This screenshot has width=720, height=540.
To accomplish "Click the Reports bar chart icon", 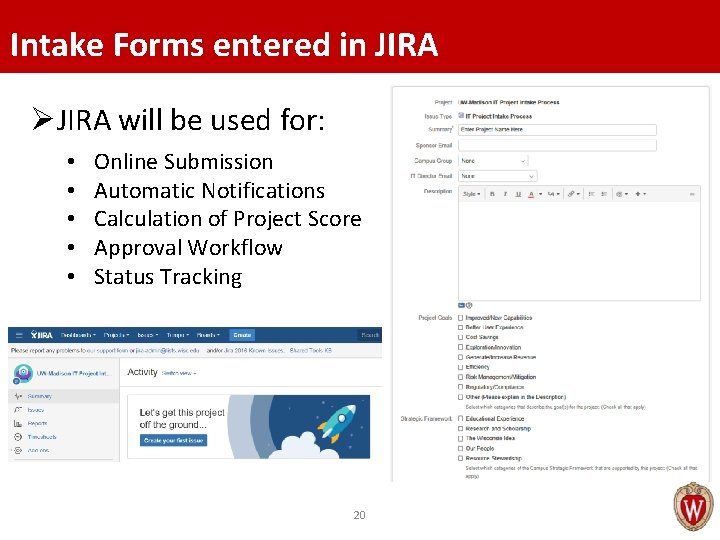I will pyautogui.click(x=18, y=423).
